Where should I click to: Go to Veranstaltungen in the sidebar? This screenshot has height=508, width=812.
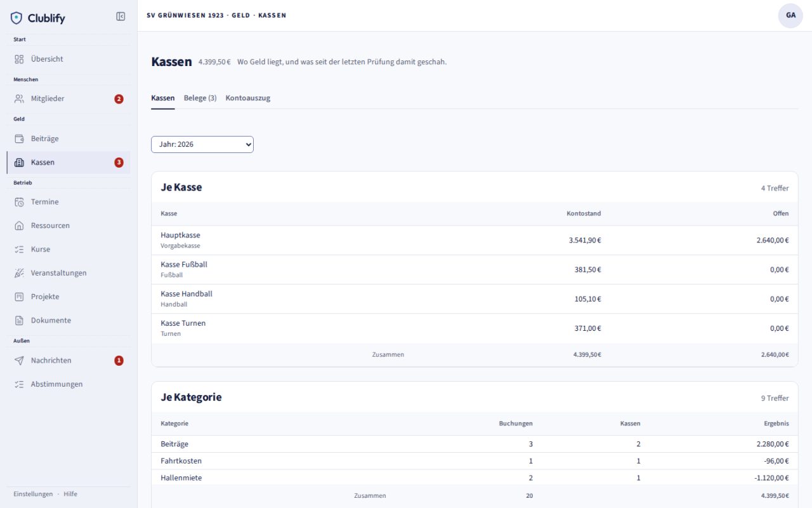tap(69, 273)
